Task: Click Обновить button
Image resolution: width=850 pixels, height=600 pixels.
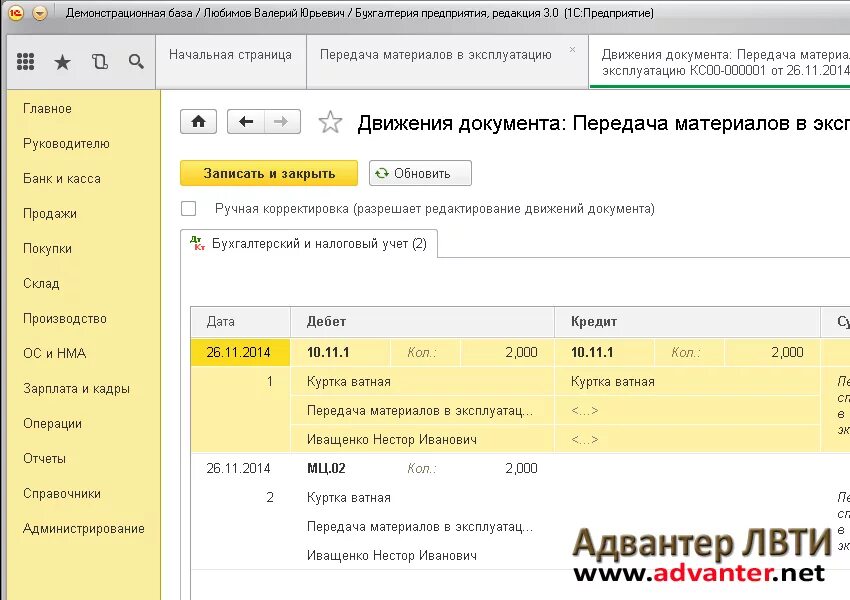Action: pos(420,173)
